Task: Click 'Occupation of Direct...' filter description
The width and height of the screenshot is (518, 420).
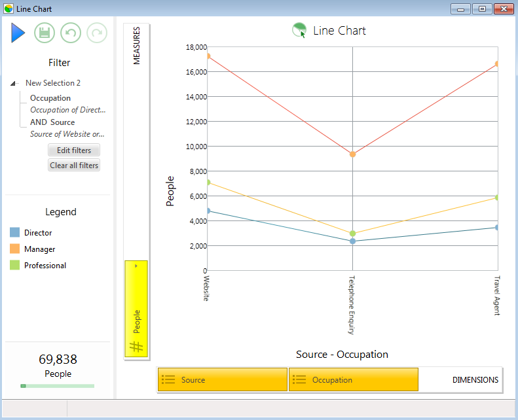Action: click(x=67, y=110)
